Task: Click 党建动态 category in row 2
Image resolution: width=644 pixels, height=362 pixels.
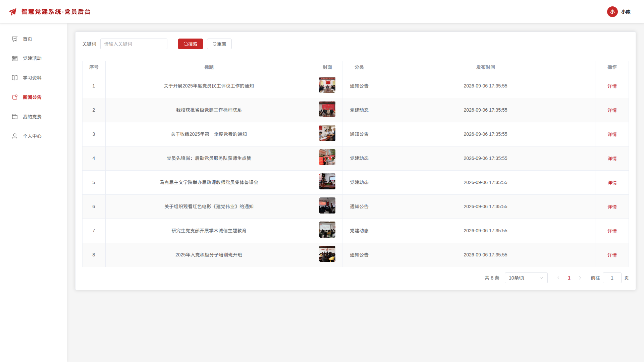Action: [359, 110]
